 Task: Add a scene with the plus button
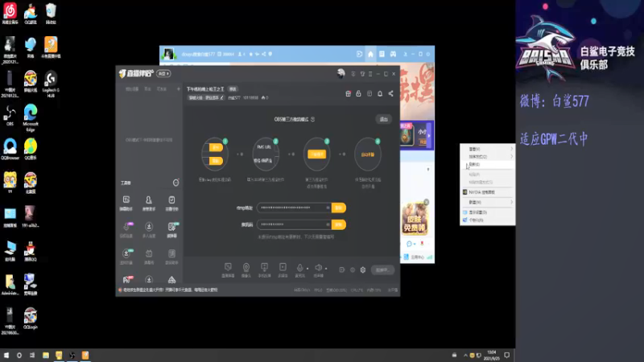[178, 89]
